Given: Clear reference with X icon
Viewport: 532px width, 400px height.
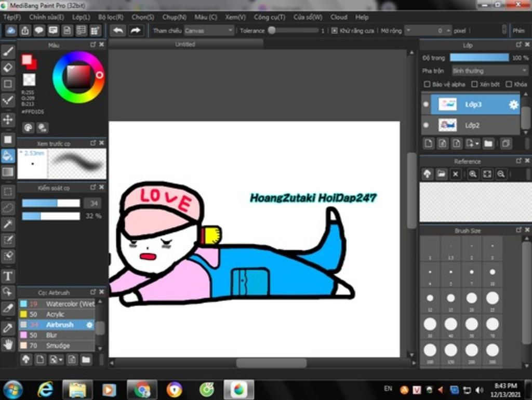Looking at the screenshot, I should (x=456, y=174).
